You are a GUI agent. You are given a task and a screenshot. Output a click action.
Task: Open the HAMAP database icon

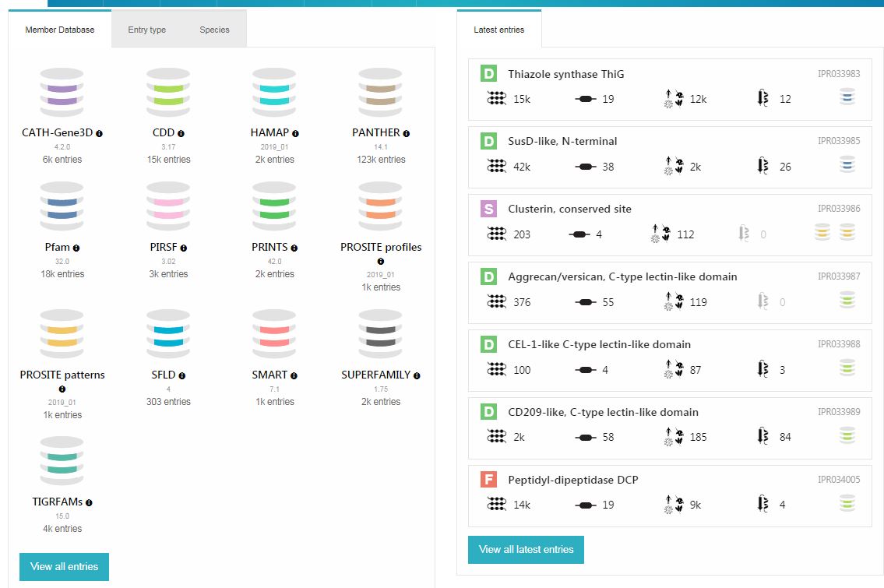[275, 93]
